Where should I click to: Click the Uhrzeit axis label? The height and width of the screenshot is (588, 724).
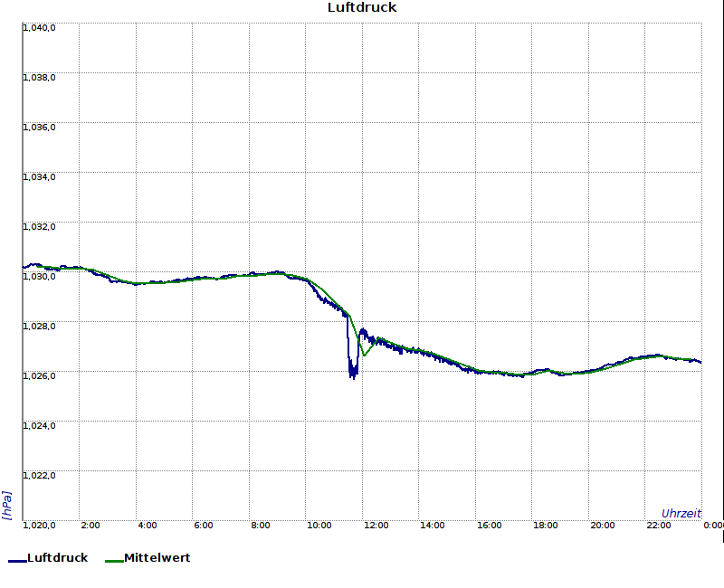[681, 513]
